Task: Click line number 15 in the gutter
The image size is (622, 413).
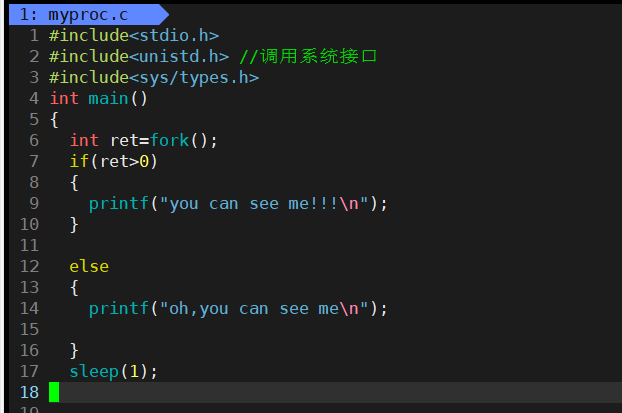Action: point(28,329)
